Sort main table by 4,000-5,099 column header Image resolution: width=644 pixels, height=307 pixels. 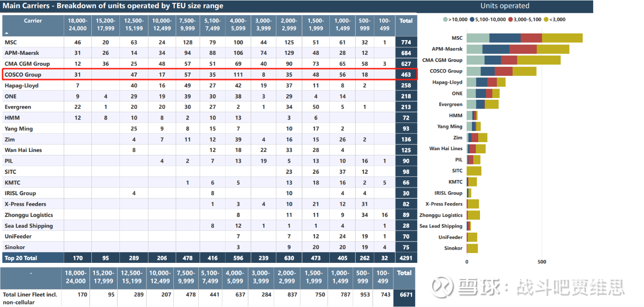[x=238, y=25]
